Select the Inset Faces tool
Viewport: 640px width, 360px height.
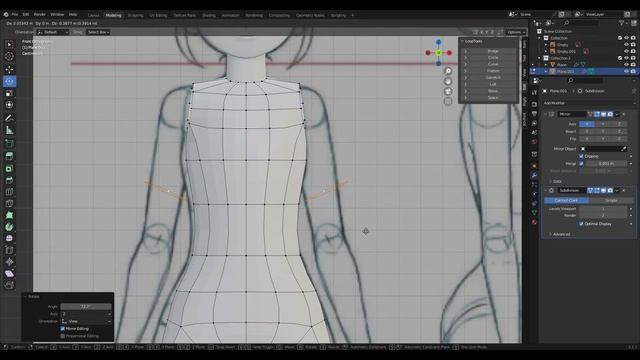click(9, 168)
